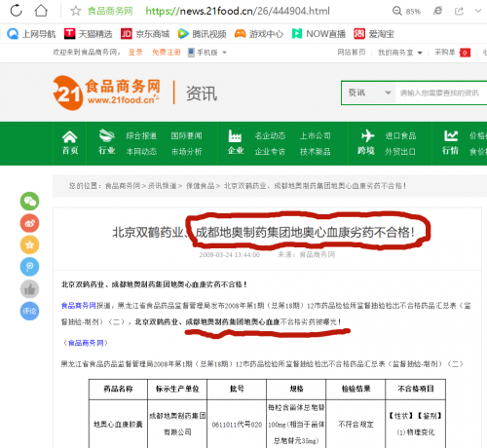Click the news search input field

point(441,93)
